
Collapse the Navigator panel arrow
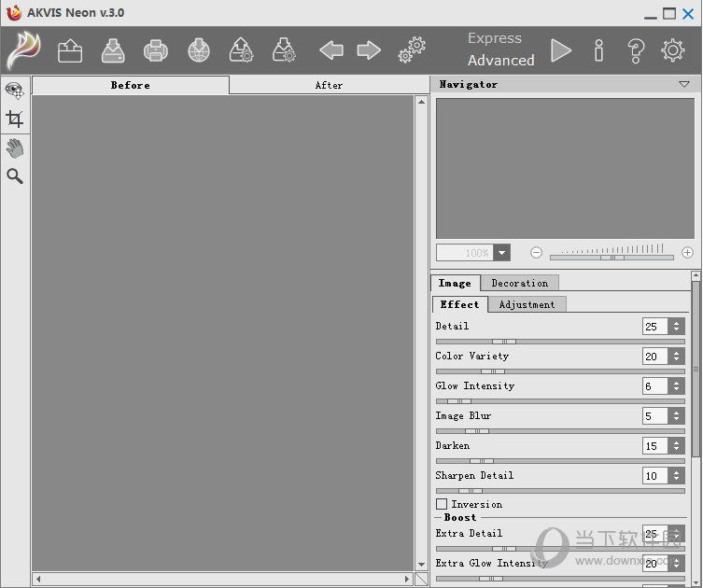coord(684,84)
